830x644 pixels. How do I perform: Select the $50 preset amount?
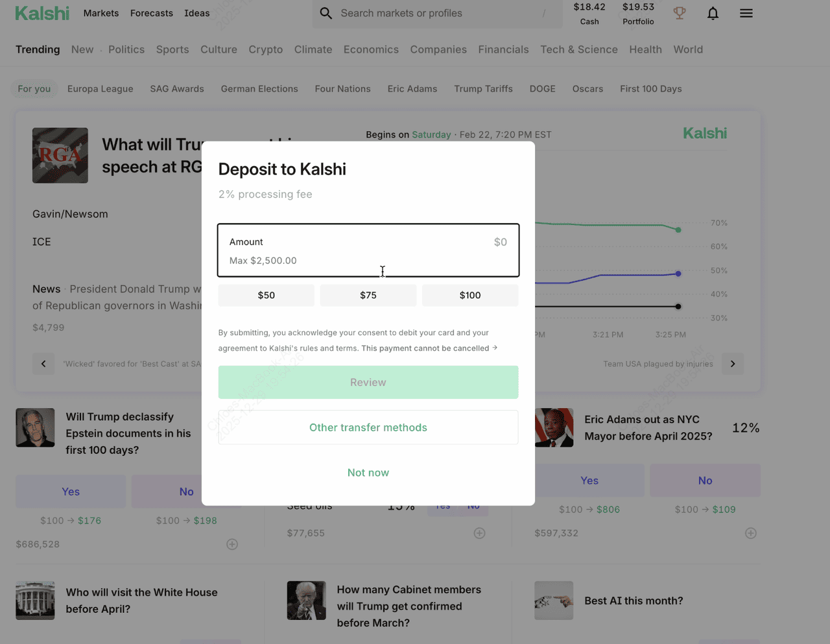(x=266, y=295)
